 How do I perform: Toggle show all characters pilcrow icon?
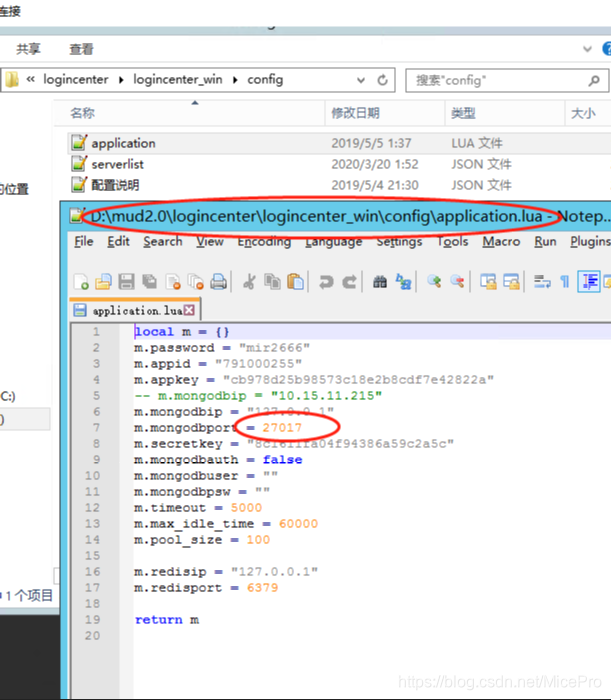pos(565,282)
